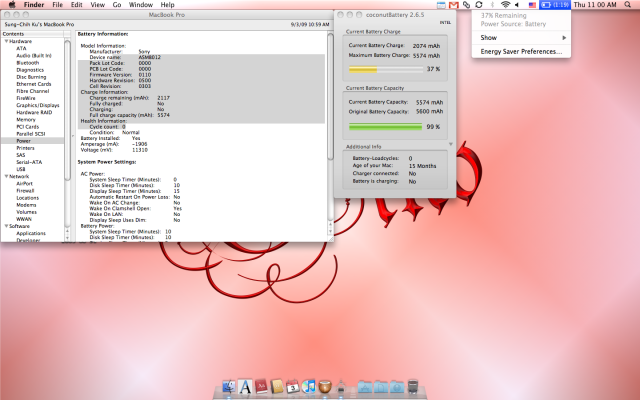640x400 pixels.
Task: Open the Apple menu
Action: 12,4
